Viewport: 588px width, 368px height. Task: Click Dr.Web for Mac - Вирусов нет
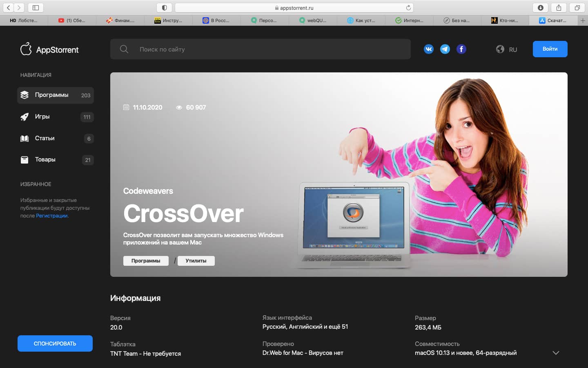303,353
